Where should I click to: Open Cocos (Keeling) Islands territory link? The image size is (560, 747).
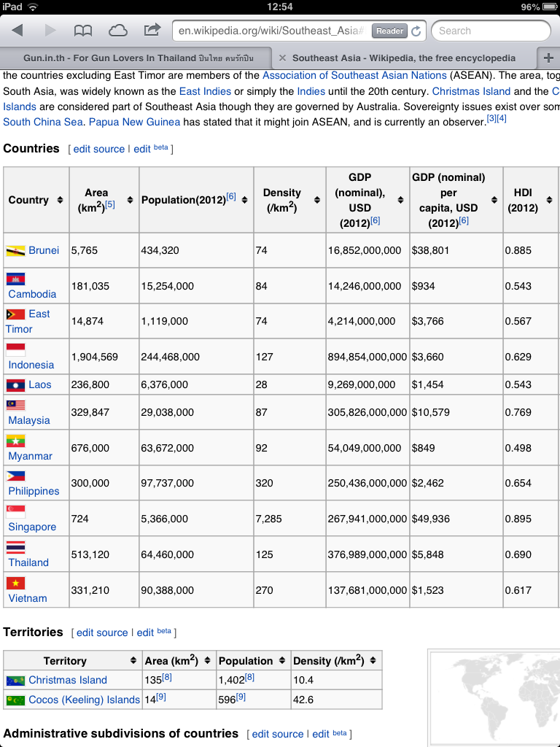coord(85,700)
